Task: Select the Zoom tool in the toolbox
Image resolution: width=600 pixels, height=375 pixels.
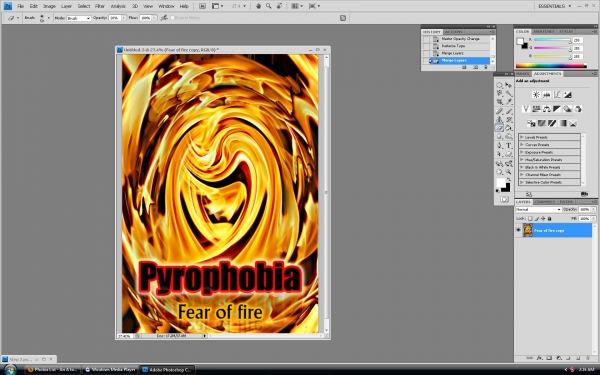Action: (509, 172)
